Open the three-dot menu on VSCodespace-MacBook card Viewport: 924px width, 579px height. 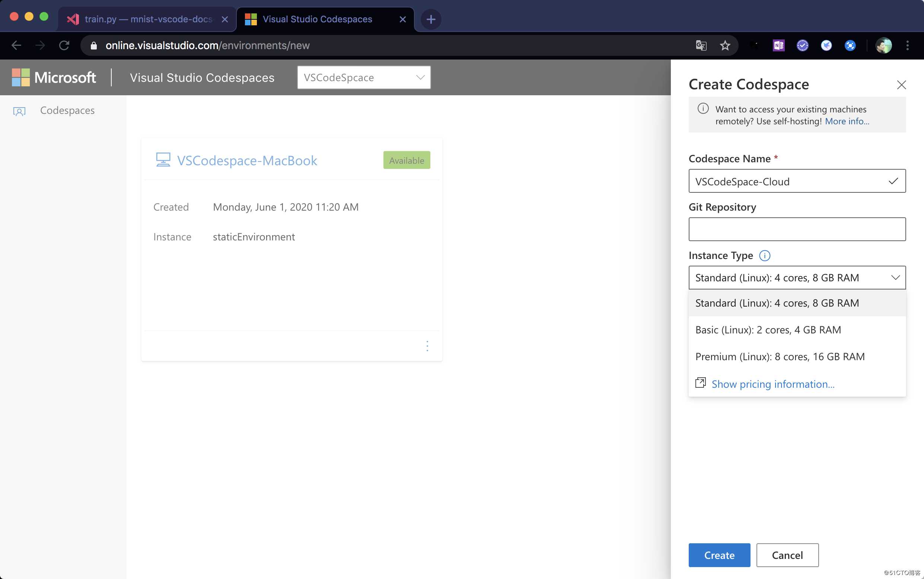[x=427, y=346]
